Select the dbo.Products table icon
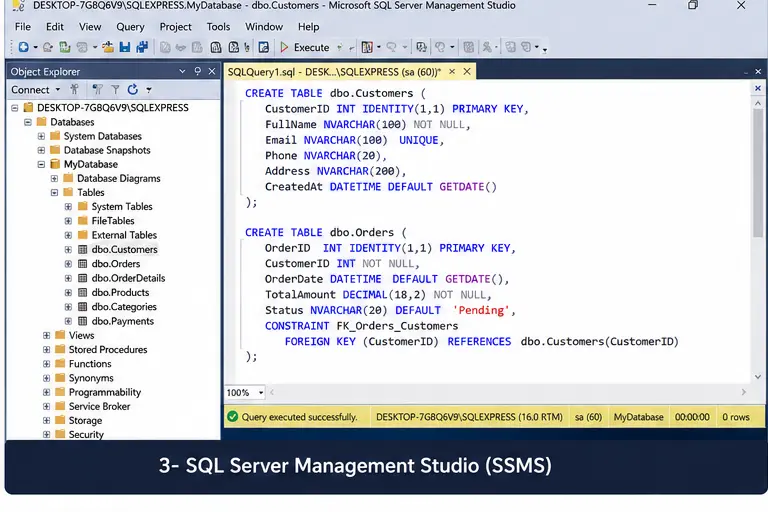Screen dimensions: 768x512 (83, 293)
